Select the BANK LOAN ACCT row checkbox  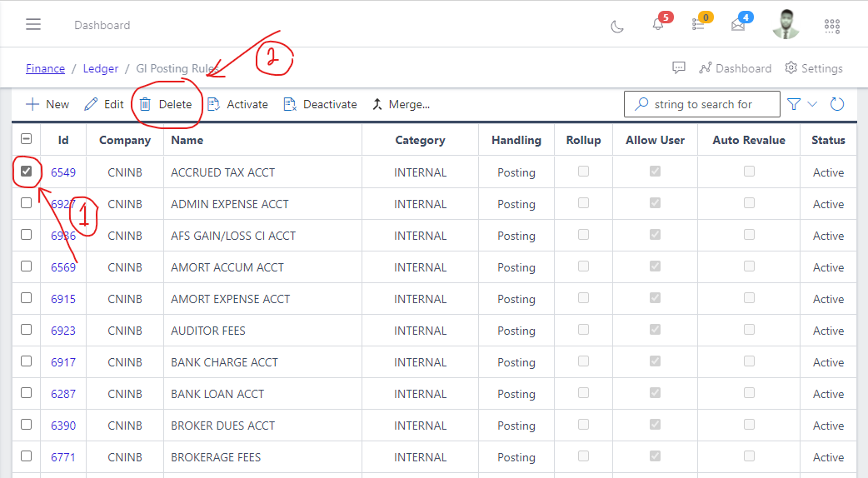point(26,393)
